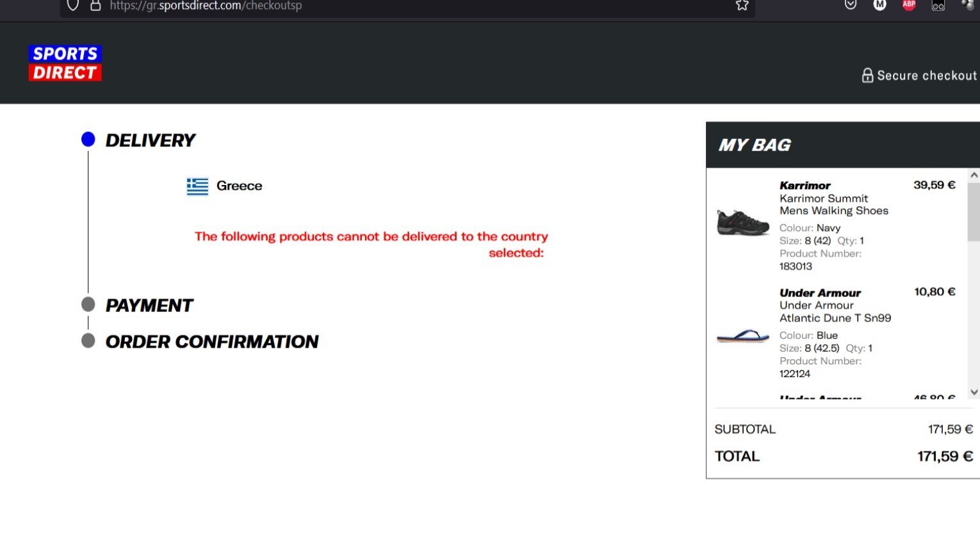Click the bag scrollbar down arrow

pos(974,392)
